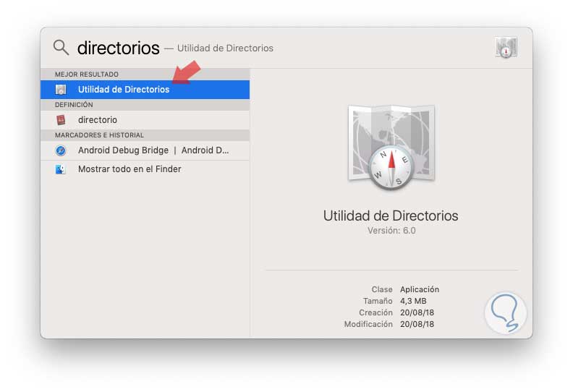Screen dimensions: 573x392
Task: Click the Directory Utility icon beside search bar
Action: 506,48
